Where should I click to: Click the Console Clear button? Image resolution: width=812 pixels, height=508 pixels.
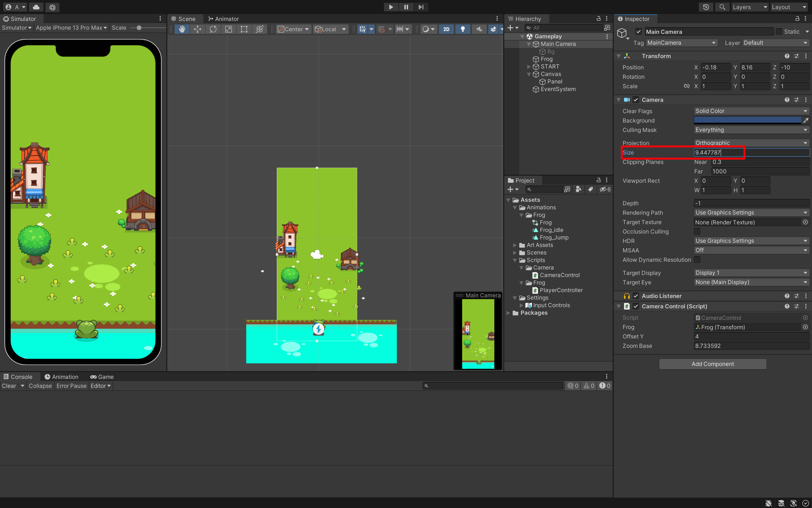[9, 386]
